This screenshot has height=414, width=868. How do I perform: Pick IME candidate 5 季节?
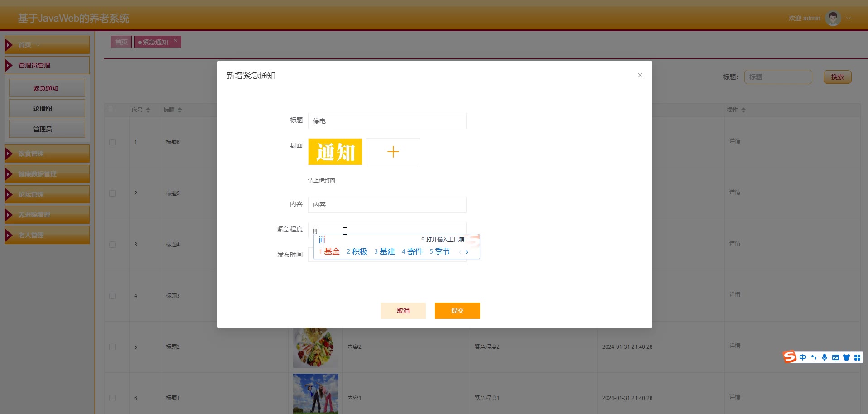[440, 251]
